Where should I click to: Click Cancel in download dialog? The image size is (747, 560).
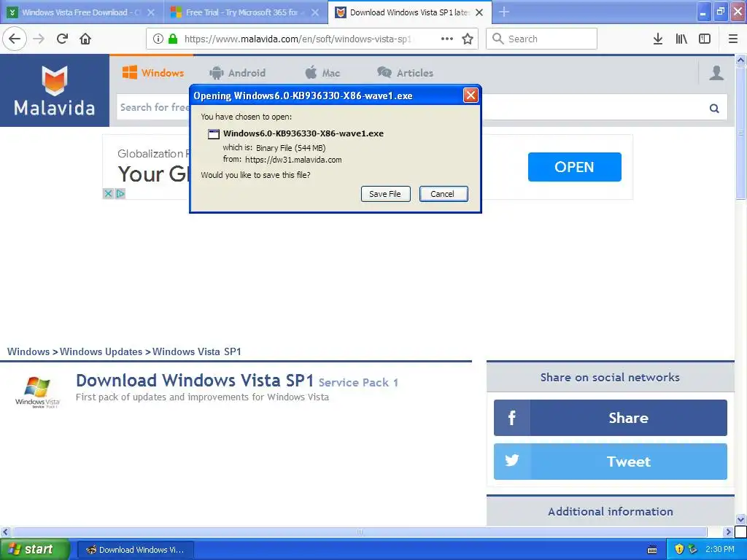click(443, 194)
